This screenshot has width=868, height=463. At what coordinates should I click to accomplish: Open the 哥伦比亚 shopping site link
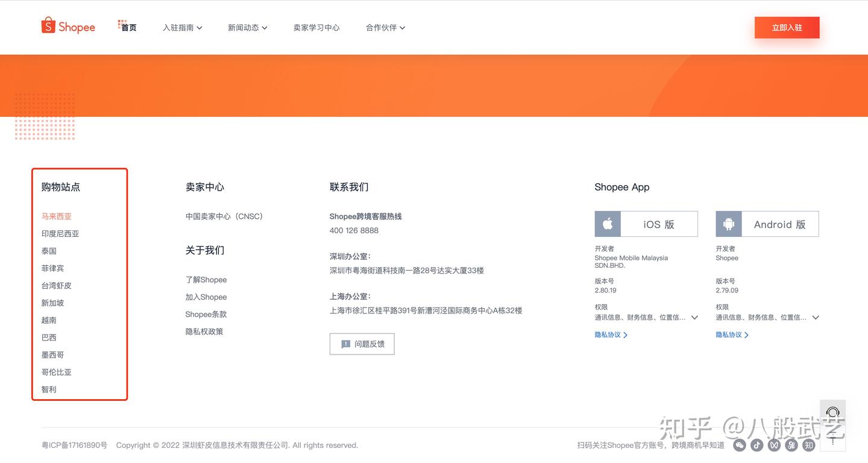point(57,373)
